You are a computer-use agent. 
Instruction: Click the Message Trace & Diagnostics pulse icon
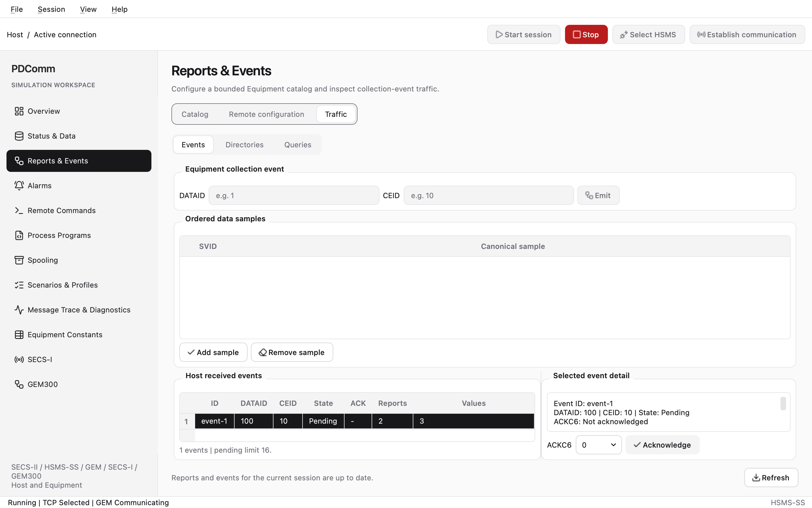(x=19, y=310)
